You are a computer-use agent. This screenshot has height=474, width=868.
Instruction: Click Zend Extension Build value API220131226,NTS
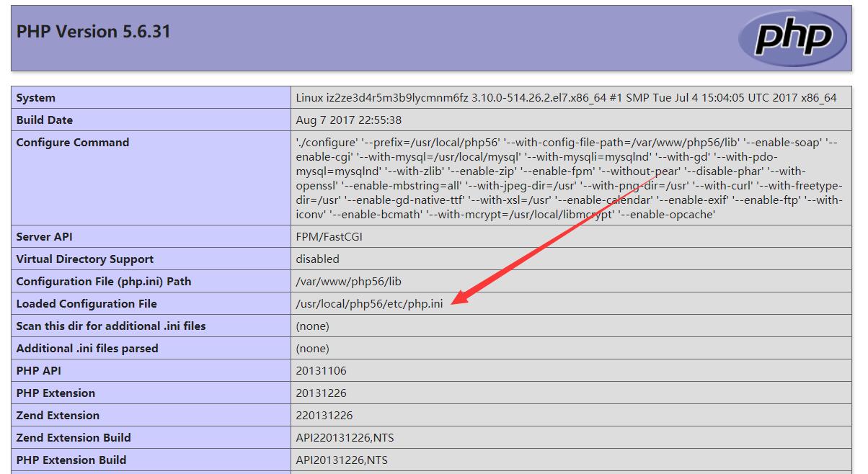(x=345, y=438)
